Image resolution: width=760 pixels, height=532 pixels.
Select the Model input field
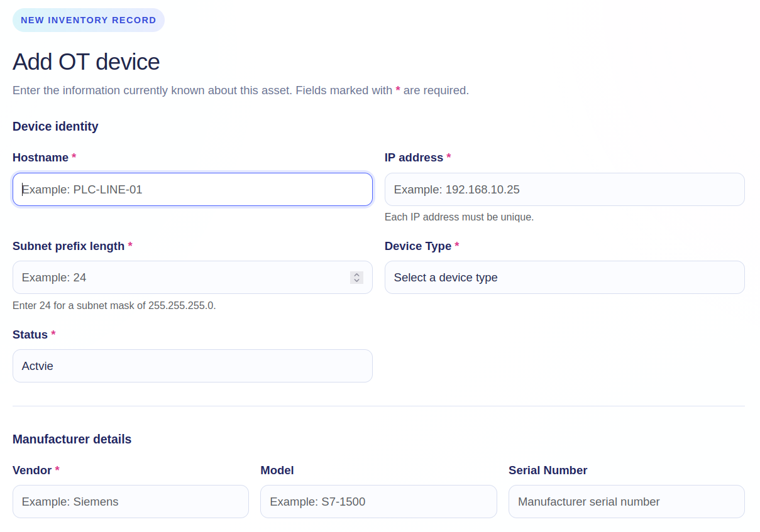coord(378,501)
